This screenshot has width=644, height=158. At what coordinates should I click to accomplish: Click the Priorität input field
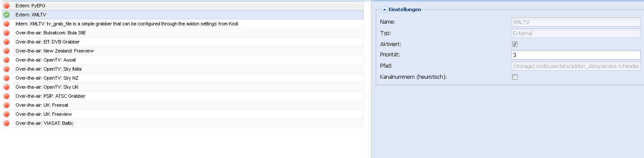click(576, 55)
